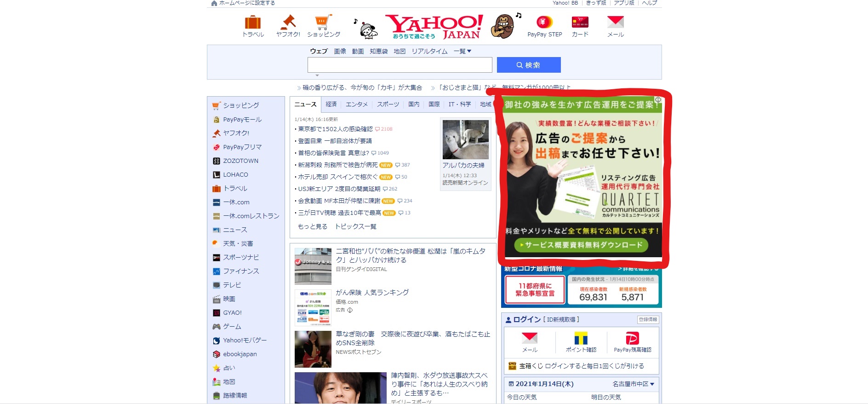This screenshot has height=404, width=868.
Task: Select 動画 search tab
Action: pos(358,51)
